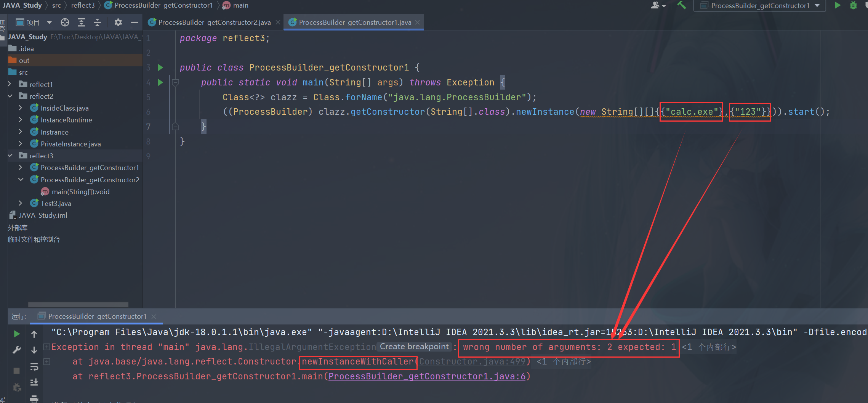Viewport: 868px width, 403px height.
Task: Close ProcessBuilder_getConstructor1.java editor tab
Action: pos(418,22)
